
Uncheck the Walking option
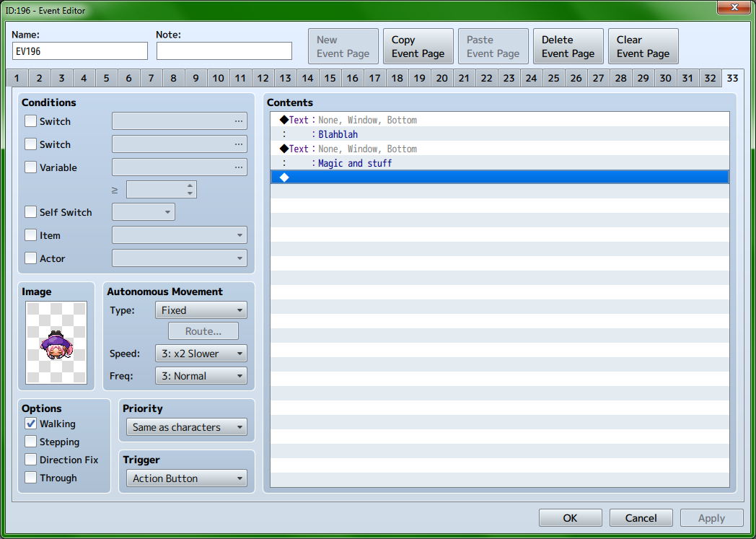[30, 424]
